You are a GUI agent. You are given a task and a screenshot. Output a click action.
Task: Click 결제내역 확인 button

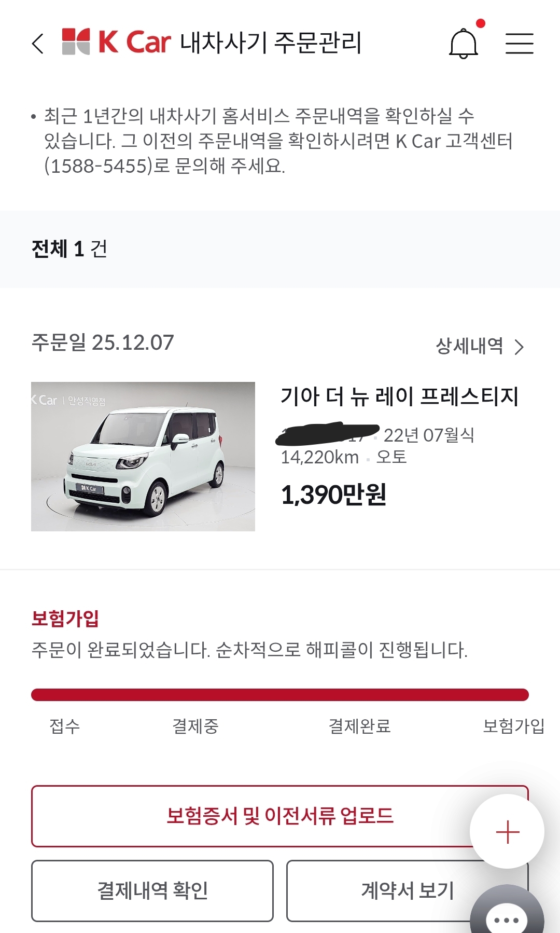point(152,891)
